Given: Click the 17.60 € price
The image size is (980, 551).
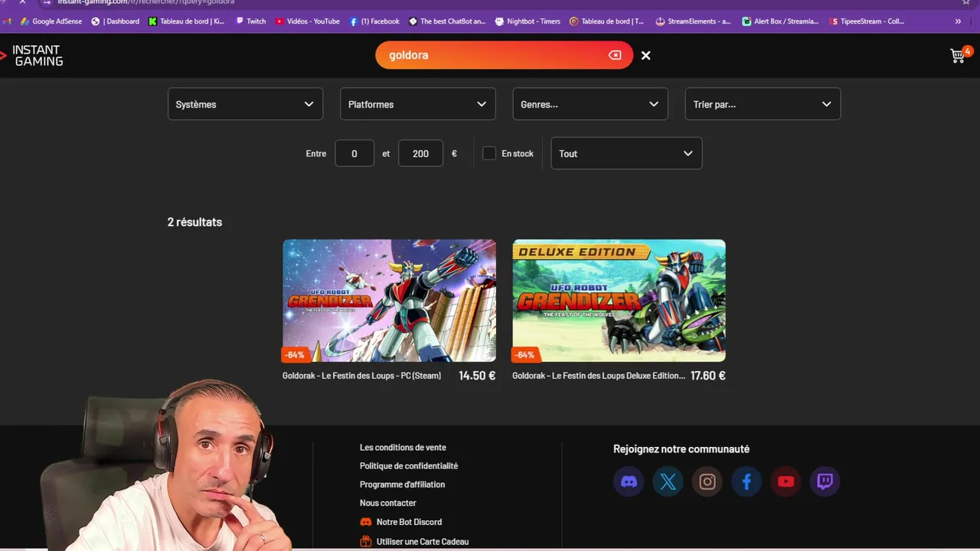Looking at the screenshot, I should coord(707,376).
